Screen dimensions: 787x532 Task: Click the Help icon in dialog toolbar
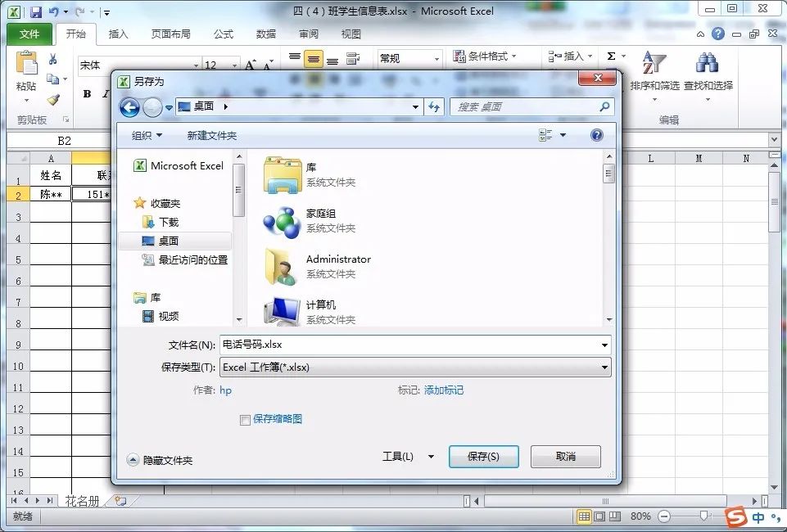point(596,135)
